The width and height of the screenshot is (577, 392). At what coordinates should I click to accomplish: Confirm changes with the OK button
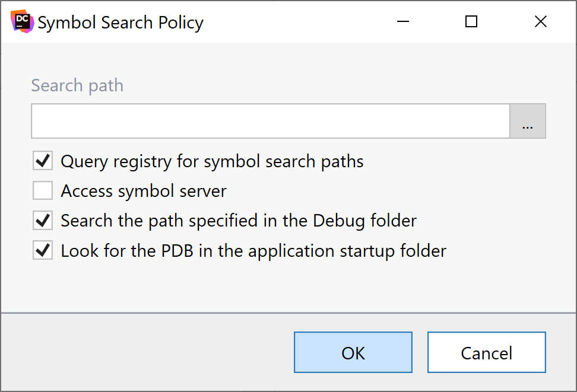353,352
